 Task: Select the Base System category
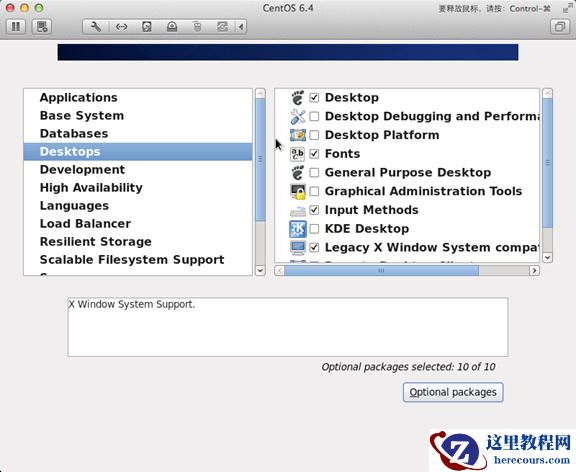coord(138,115)
